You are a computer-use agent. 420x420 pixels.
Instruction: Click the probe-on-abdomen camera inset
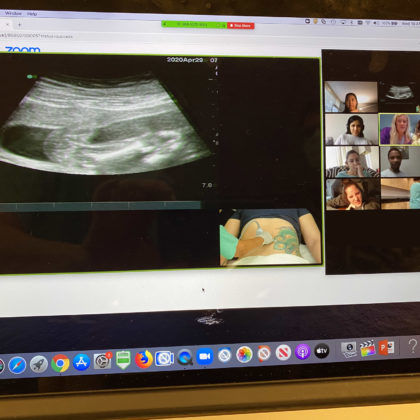pos(271,237)
